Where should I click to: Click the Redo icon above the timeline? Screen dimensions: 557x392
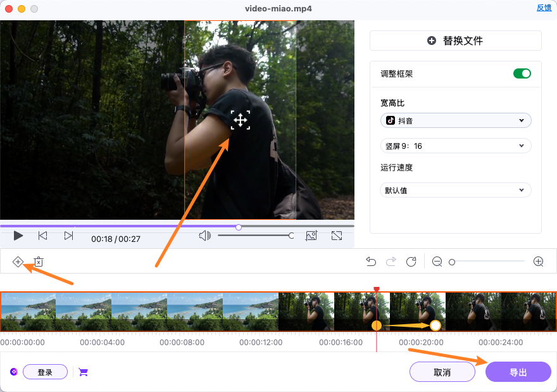click(391, 261)
